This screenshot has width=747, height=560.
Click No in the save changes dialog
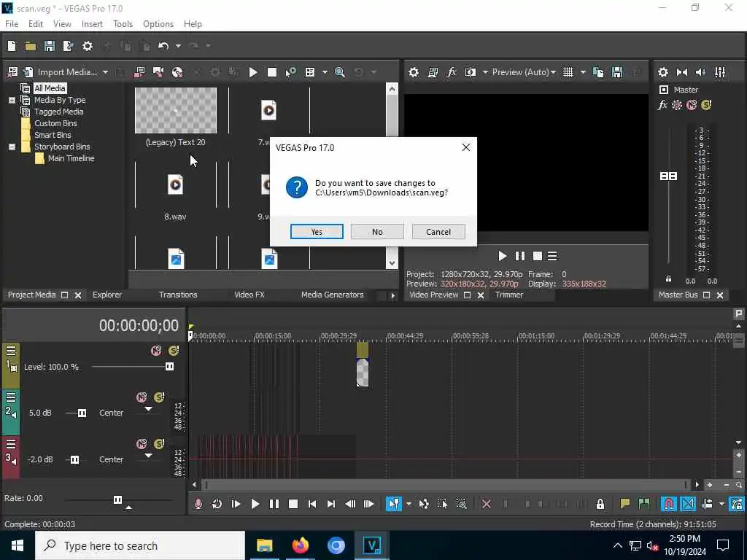click(377, 231)
